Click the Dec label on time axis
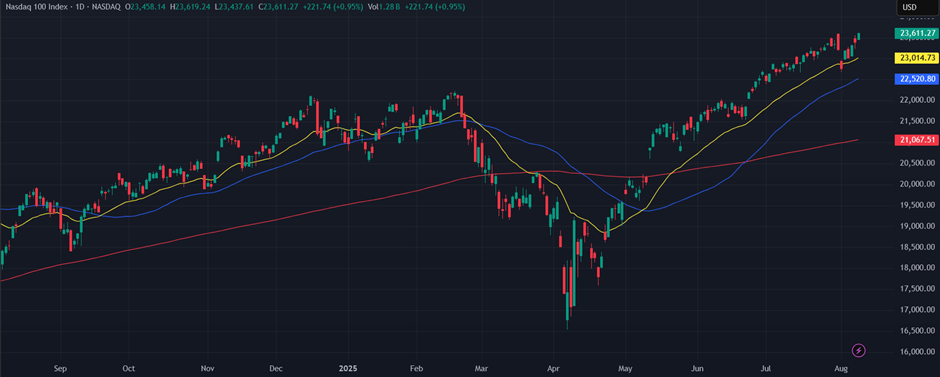Viewport: 940px width, 377px height. coord(276,369)
